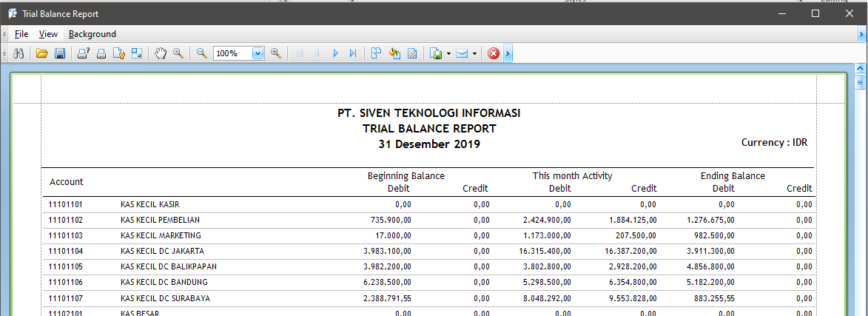Open the View menu

point(48,34)
